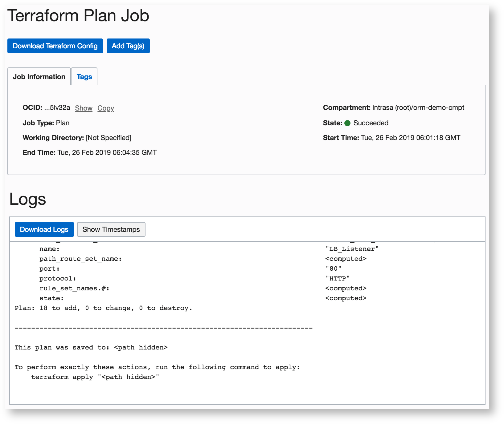Toggle Show Timestamps for the logs
Screen dimensions: 504x424
[x=111, y=229]
